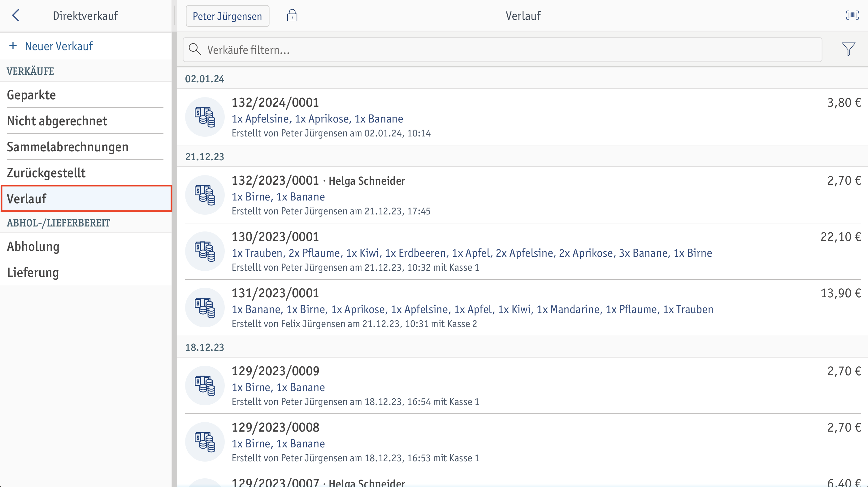Open Geparkte sales list
The width and height of the screenshot is (868, 487).
pos(85,95)
